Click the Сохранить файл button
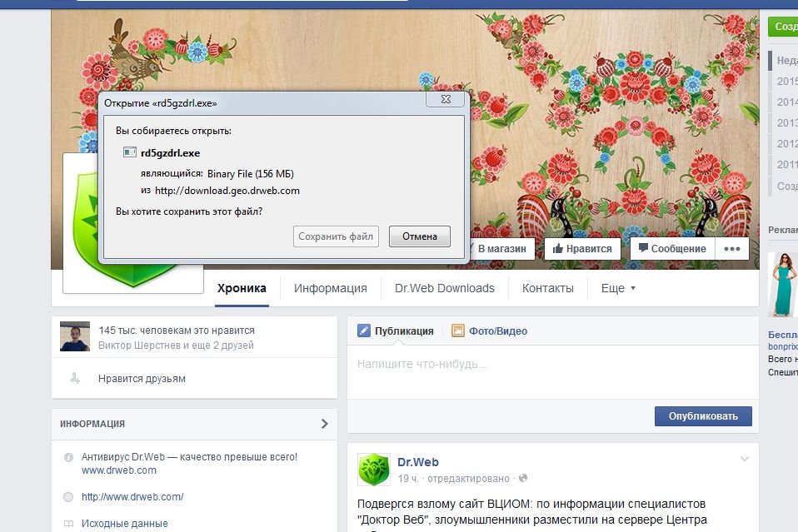Screen dimensions: 798x532 pos(336,236)
